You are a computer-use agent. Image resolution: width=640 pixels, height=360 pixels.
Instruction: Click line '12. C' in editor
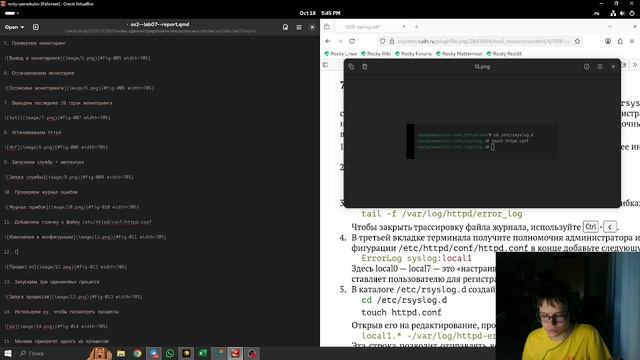pos(11,252)
